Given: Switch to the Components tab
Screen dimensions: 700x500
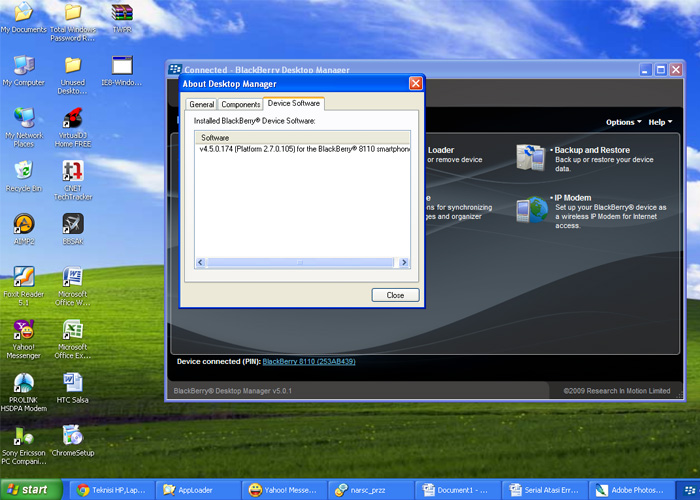Looking at the screenshot, I should coord(240,104).
